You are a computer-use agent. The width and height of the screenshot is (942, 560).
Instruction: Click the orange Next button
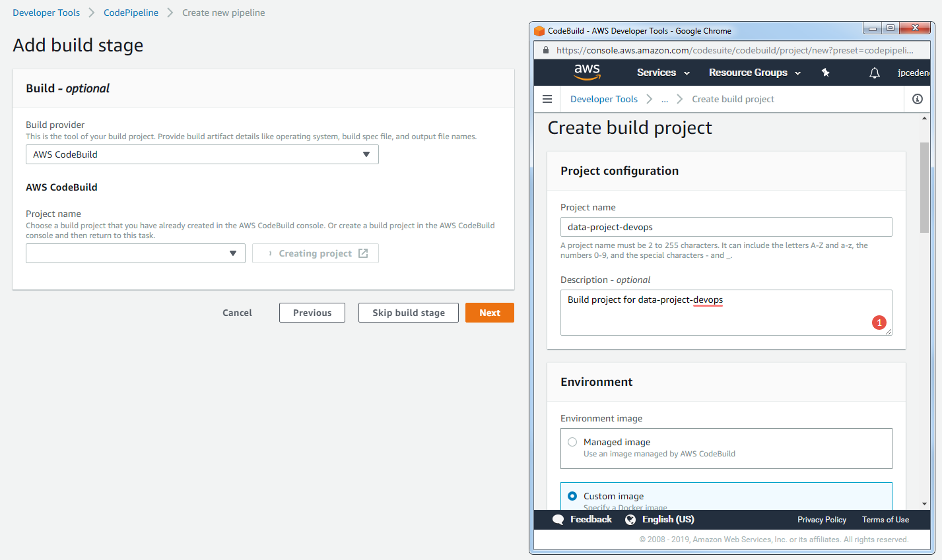[x=490, y=313]
